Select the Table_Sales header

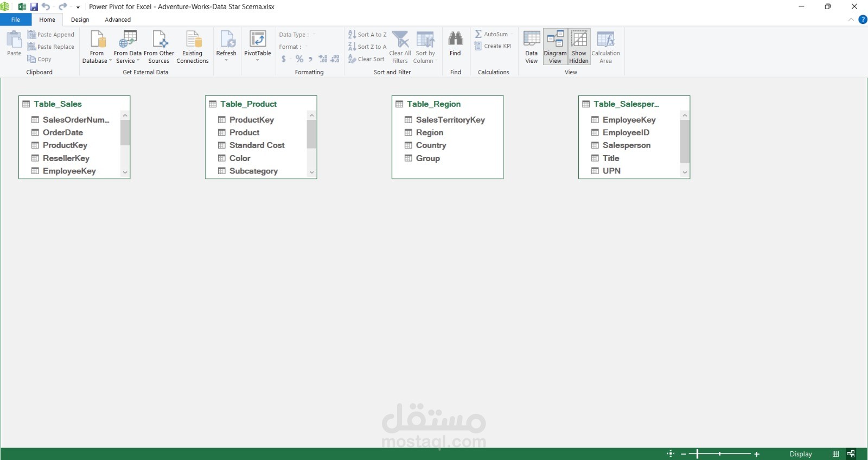[74, 104]
